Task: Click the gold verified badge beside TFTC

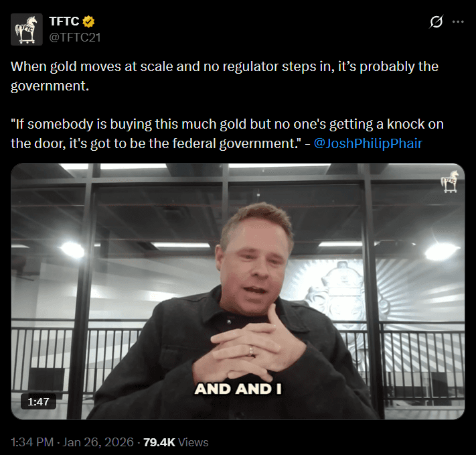Action: click(x=89, y=21)
